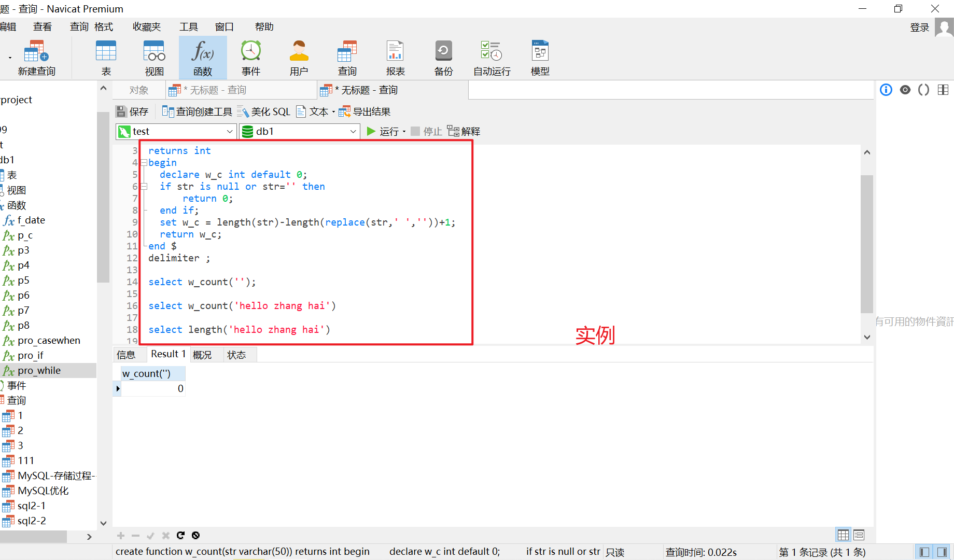Open the MySQL优化 saved query
This screenshot has height=560, width=954.
click(43, 491)
